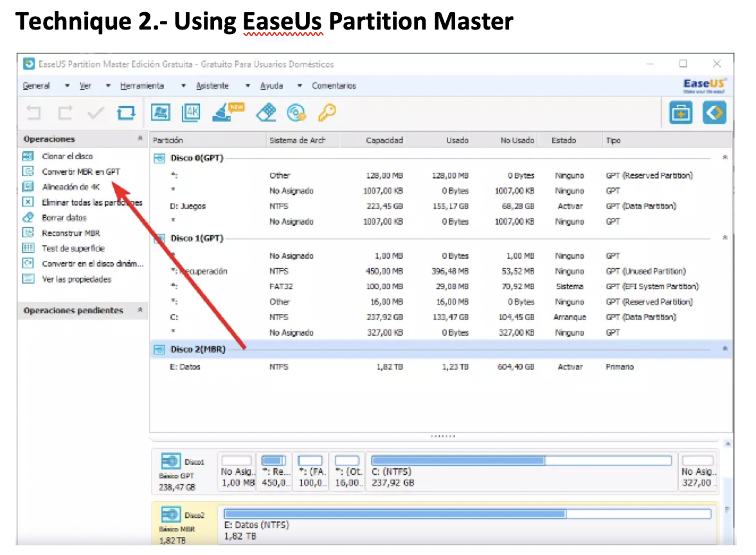756x555 pixels.
Task: Select the E: Datos partition row
Action: (441, 367)
